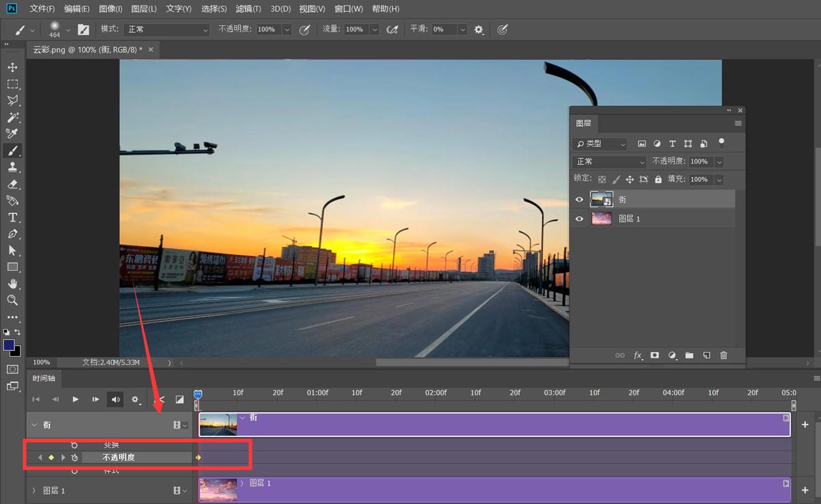Image resolution: width=821 pixels, height=504 pixels.
Task: Open the brush settings panel icon
Action: pos(83,29)
